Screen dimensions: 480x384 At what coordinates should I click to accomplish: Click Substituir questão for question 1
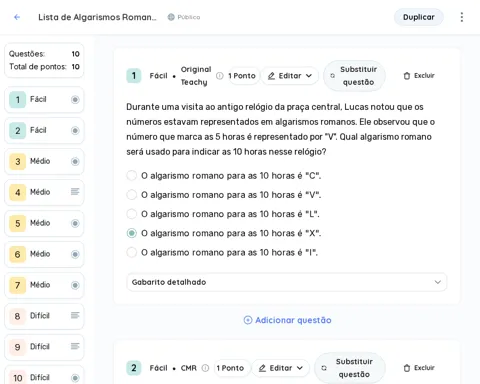point(354,76)
